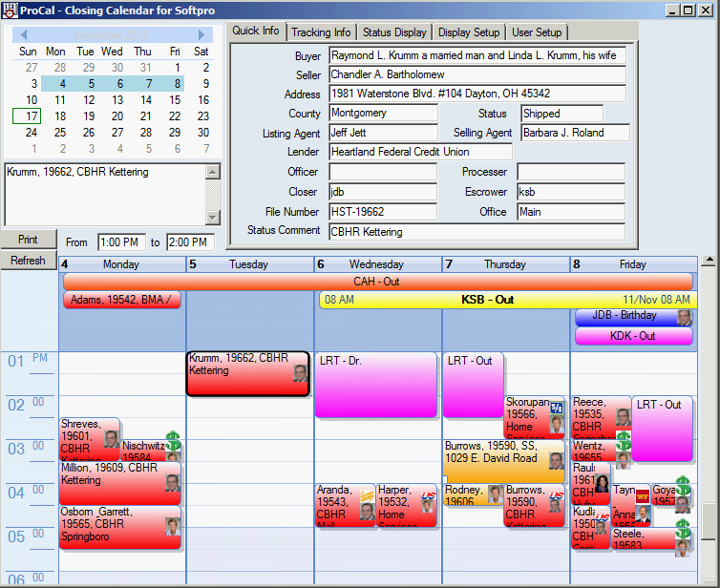
Task: Select November 17 in mini calendar
Action: (27, 116)
